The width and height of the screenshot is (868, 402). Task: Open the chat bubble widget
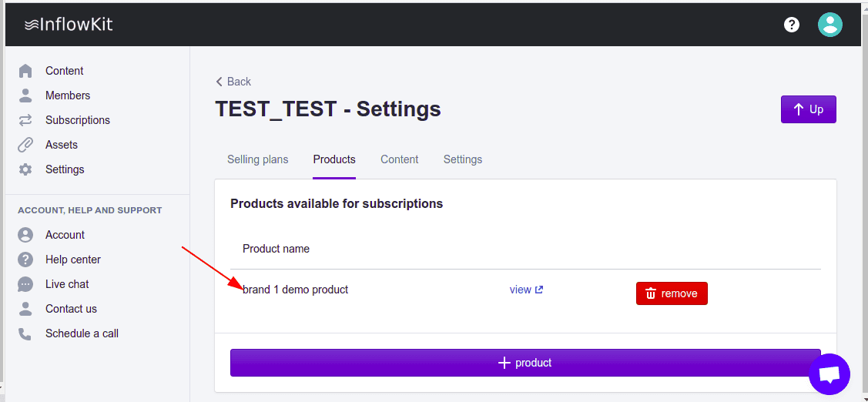click(x=829, y=374)
